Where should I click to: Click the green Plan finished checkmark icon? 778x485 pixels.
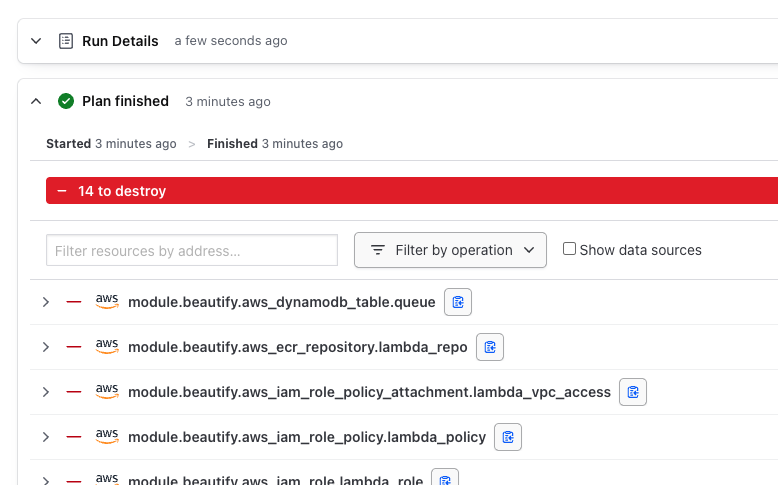[x=66, y=101]
